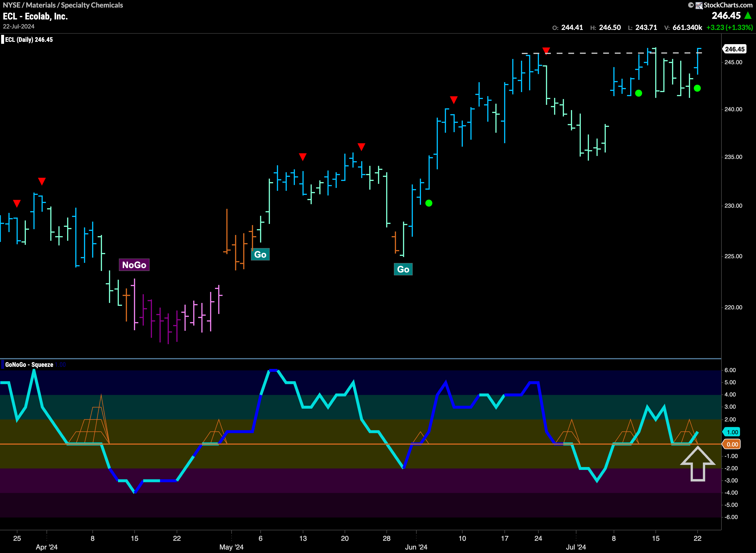The height and width of the screenshot is (553, 756).
Task: Click the leftmost red triangle near March 25
Action: [x=17, y=203]
